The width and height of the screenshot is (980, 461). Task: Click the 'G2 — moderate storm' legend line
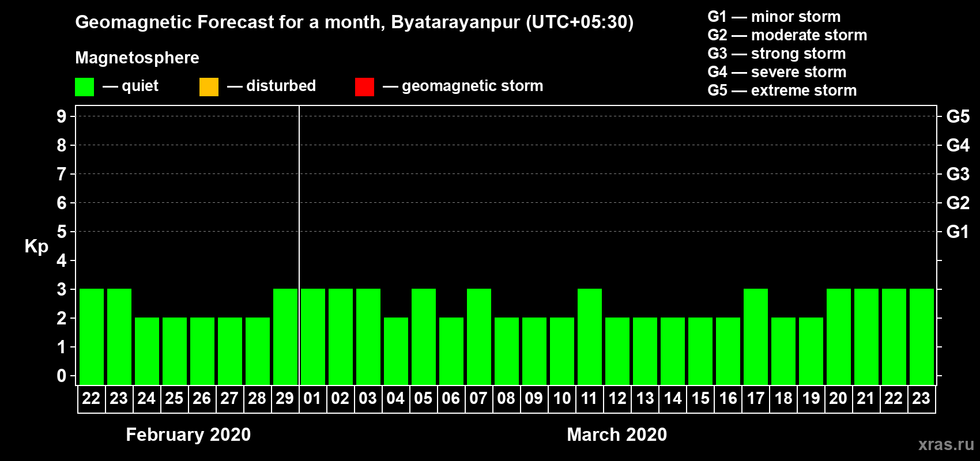787,35
